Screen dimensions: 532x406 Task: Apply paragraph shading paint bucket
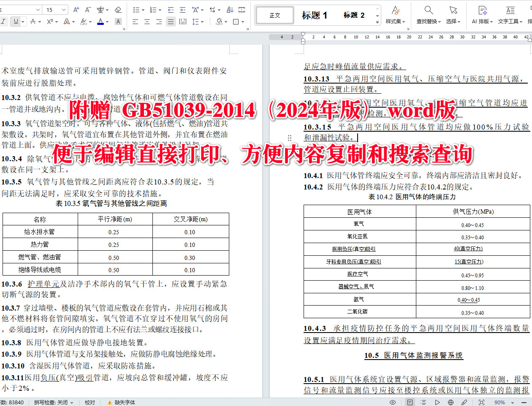[219, 22]
